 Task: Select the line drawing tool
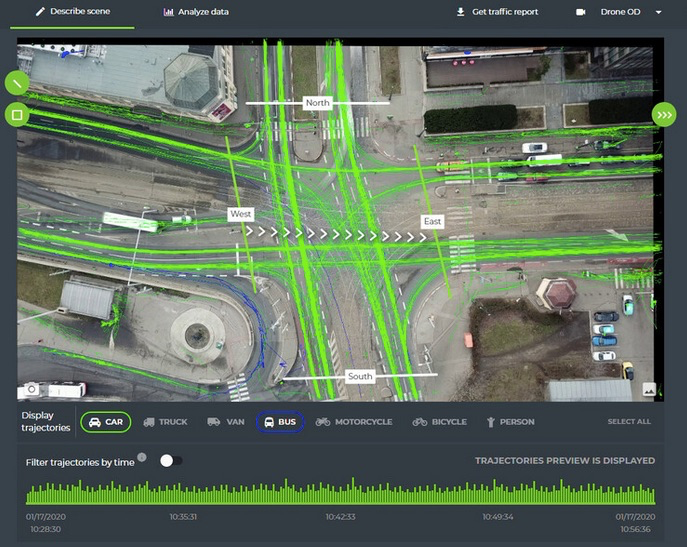[17, 82]
